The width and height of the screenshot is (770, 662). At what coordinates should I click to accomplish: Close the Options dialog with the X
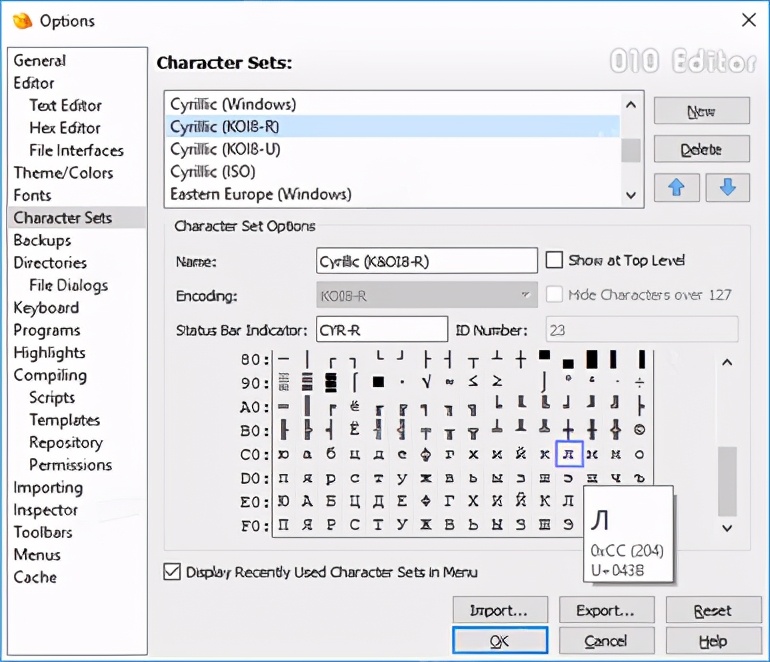tap(748, 20)
